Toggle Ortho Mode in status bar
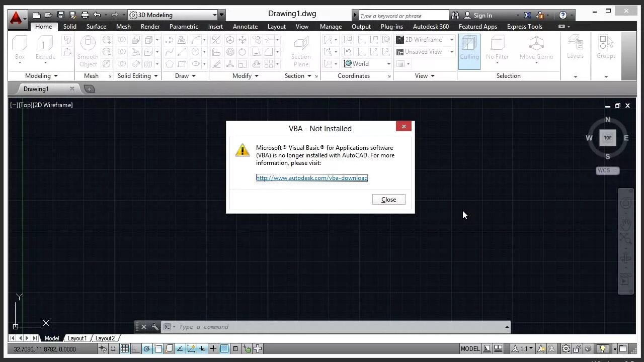This screenshot has height=362, width=644. (x=136, y=348)
